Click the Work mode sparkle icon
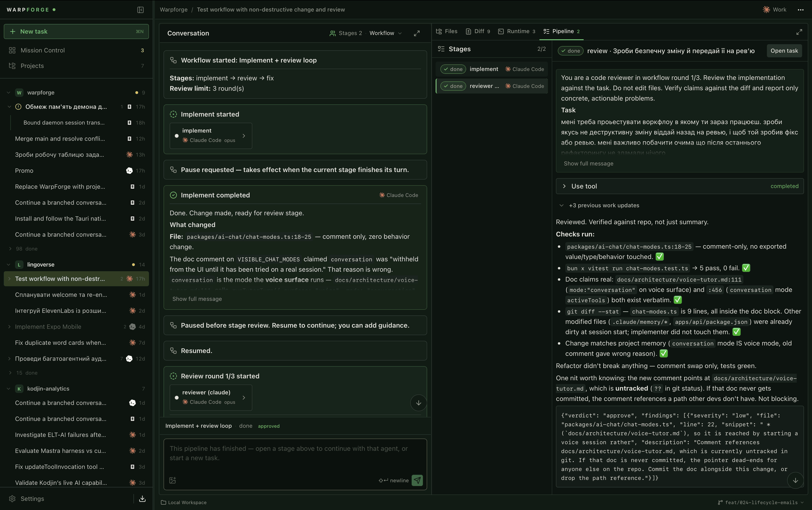The width and height of the screenshot is (812, 510). point(766,10)
